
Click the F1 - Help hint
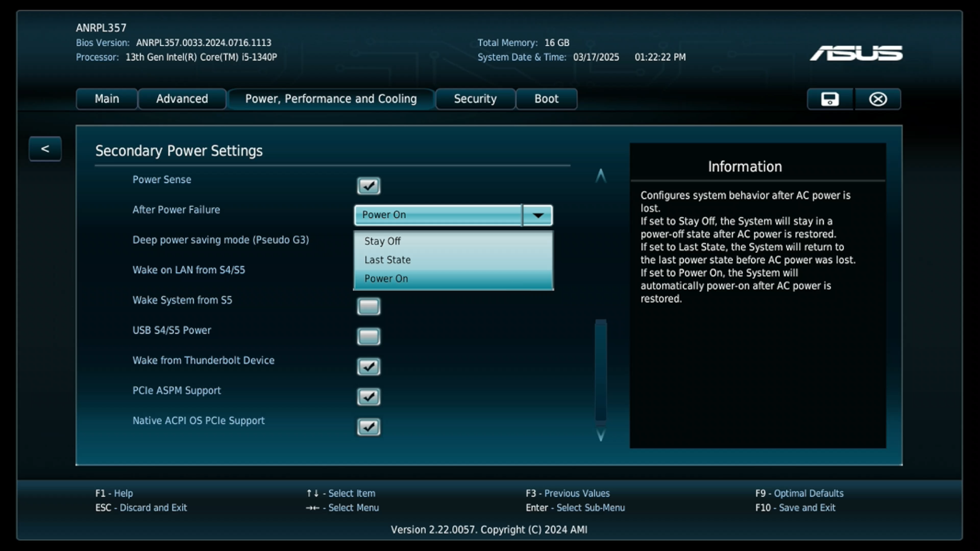pos(114,493)
